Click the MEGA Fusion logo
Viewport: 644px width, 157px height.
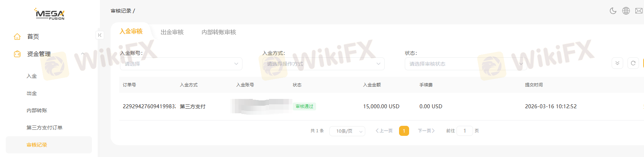pos(49,14)
